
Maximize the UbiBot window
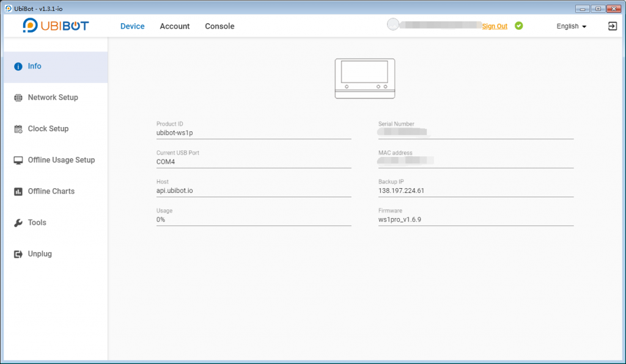click(598, 9)
